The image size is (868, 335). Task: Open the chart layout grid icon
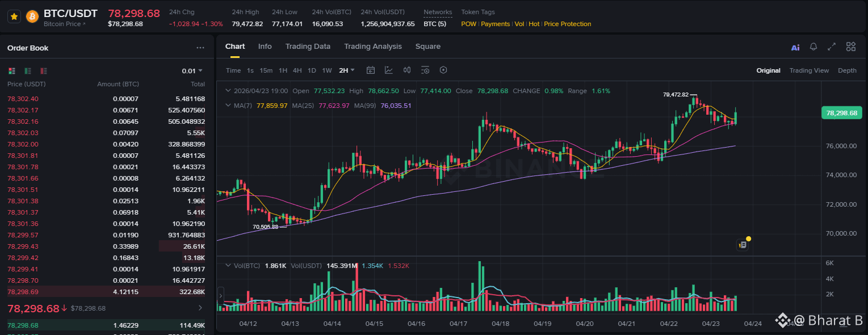pyautogui.click(x=850, y=47)
